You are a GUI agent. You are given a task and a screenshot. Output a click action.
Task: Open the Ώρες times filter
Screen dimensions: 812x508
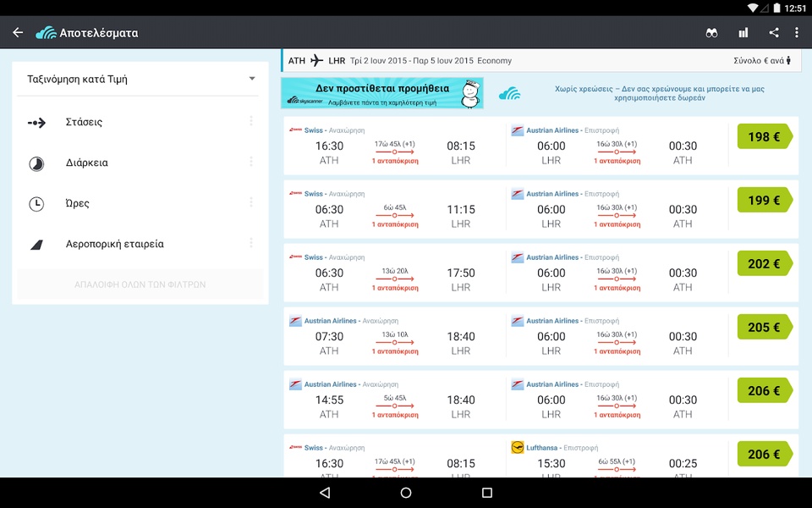[141, 203]
